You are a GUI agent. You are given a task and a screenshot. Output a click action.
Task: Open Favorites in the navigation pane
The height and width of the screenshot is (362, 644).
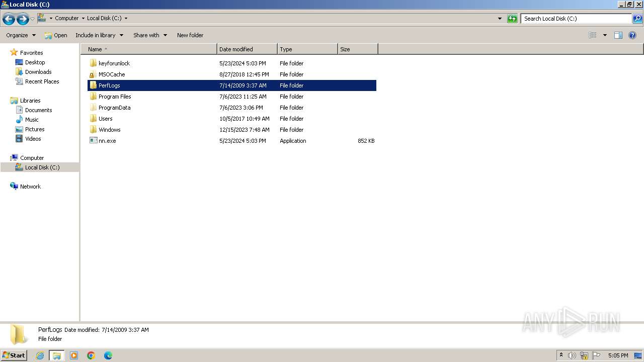tap(31, 53)
